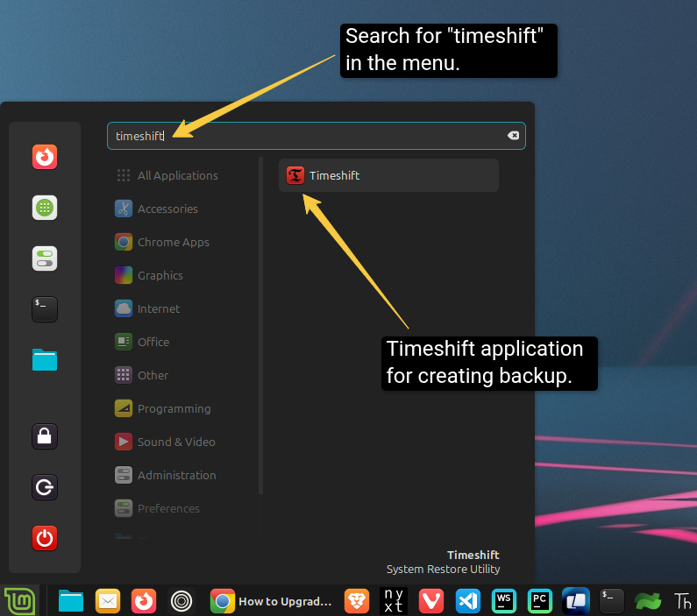Select the Other category

(142, 375)
